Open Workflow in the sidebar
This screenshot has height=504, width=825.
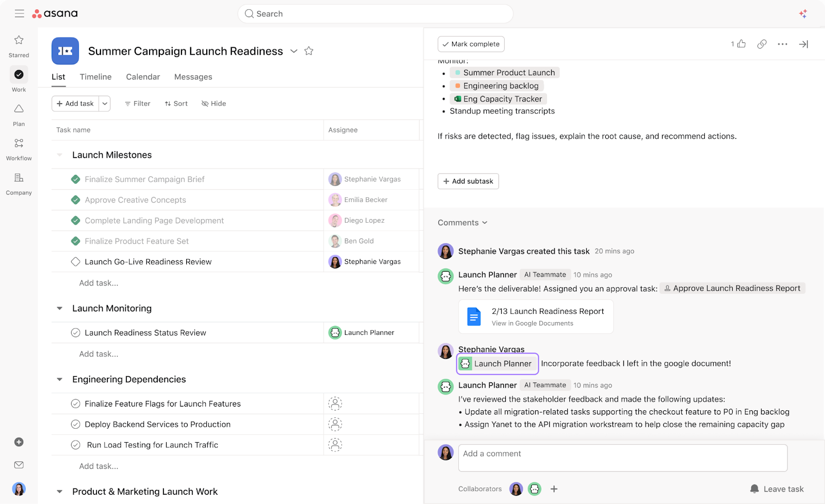pyautogui.click(x=19, y=148)
